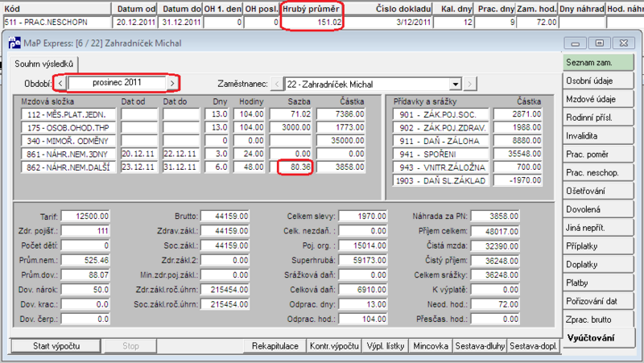
Task: Open Příplatky section
Action: 598,246
